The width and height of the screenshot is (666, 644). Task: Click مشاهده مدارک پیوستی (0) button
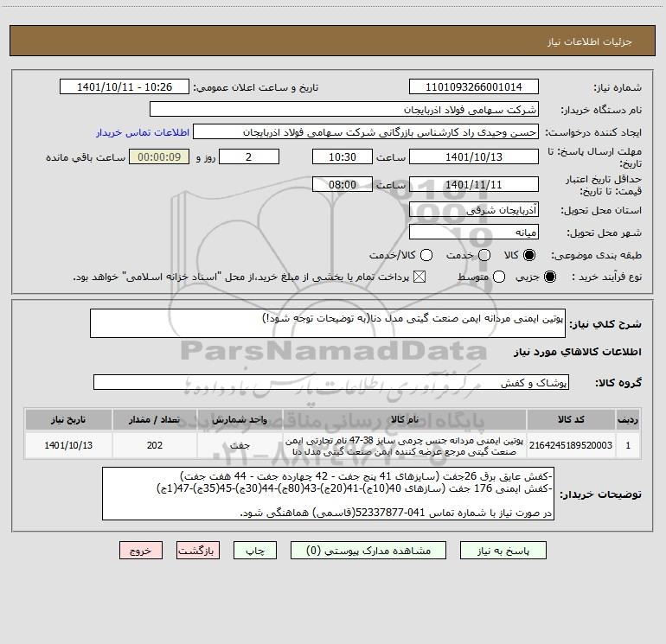tap(368, 551)
